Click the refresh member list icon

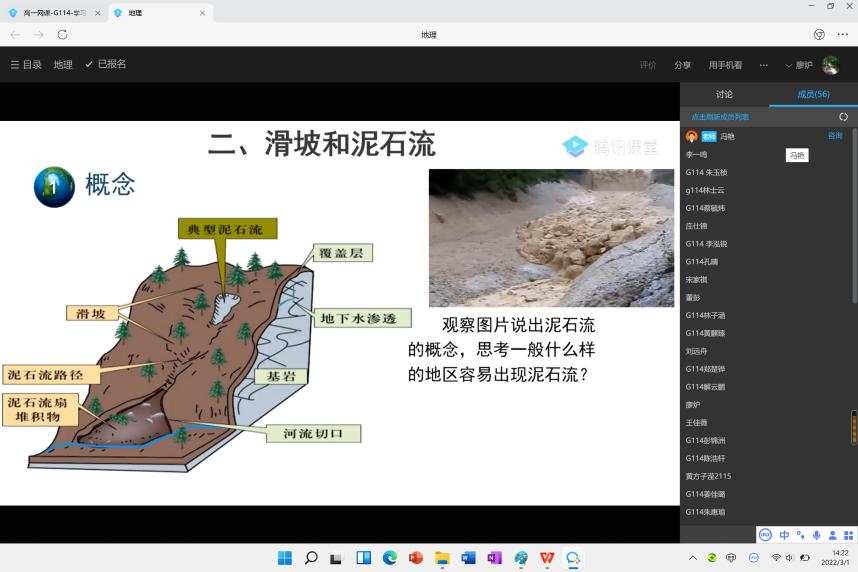pos(843,117)
